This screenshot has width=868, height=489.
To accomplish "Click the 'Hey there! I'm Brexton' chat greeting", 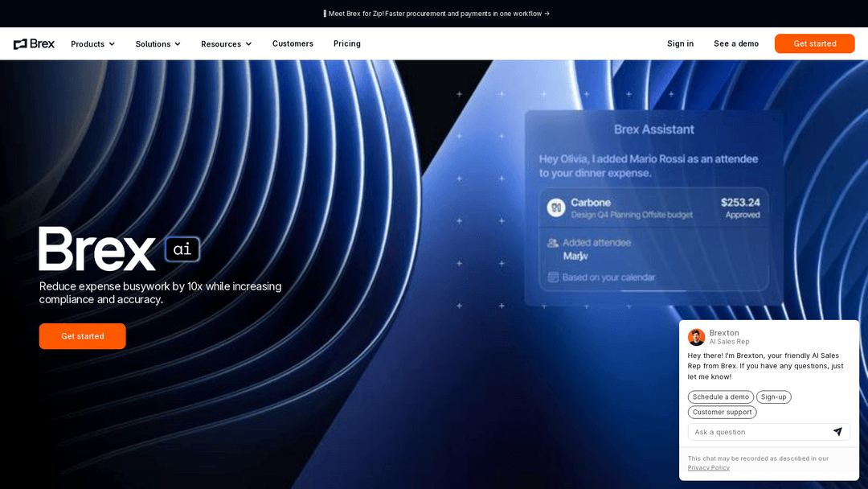I will [x=766, y=366].
